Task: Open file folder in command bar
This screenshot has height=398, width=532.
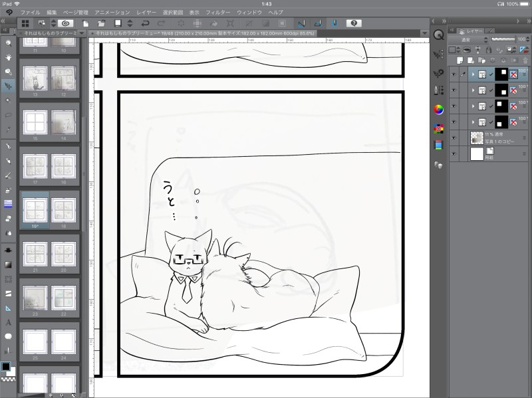Action: click(102, 23)
